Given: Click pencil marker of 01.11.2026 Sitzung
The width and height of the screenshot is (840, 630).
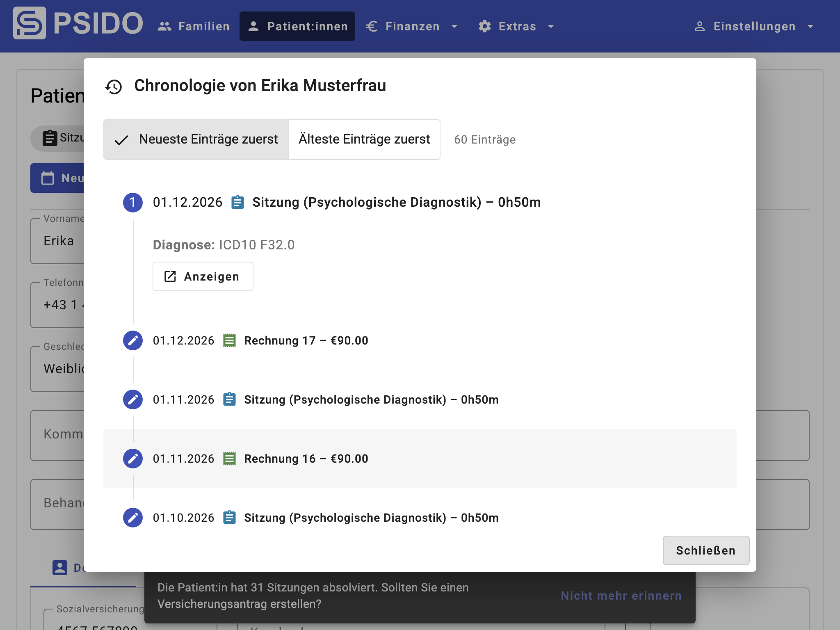Looking at the screenshot, I should pos(133,399).
